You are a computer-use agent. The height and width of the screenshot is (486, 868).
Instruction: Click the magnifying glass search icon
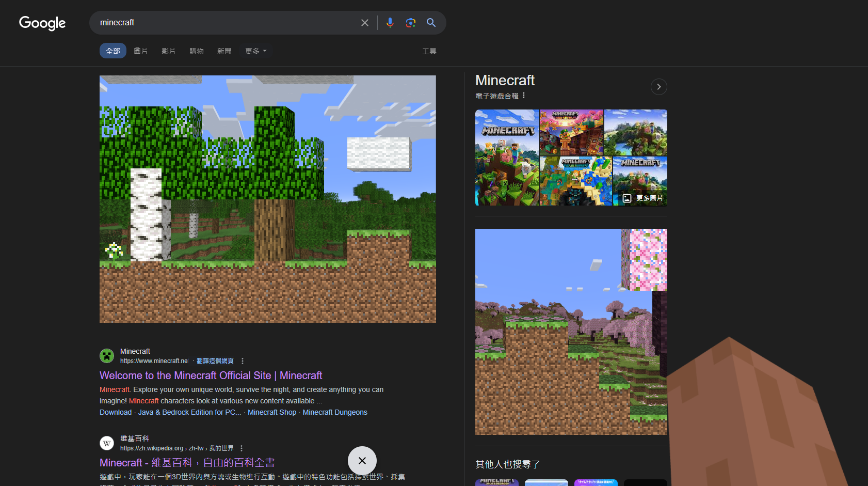pos(431,23)
